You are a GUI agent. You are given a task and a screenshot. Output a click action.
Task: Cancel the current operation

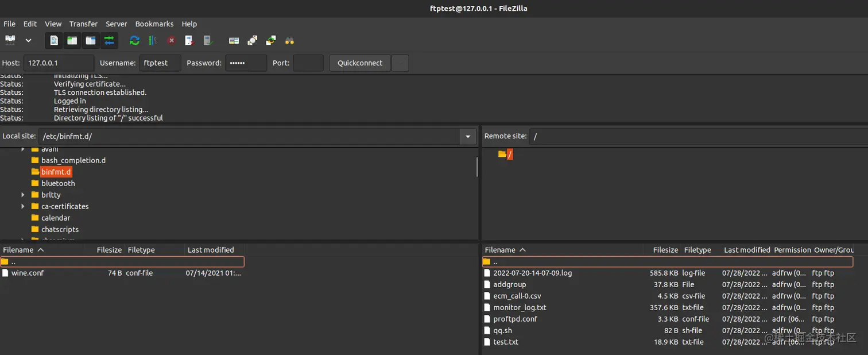click(171, 40)
